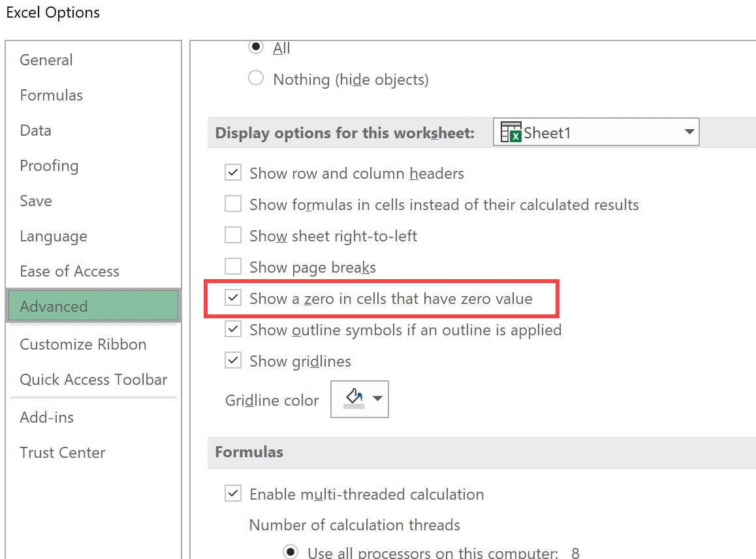Image resolution: width=756 pixels, height=559 pixels.
Task: Click the Gridline color label
Action: [272, 400]
